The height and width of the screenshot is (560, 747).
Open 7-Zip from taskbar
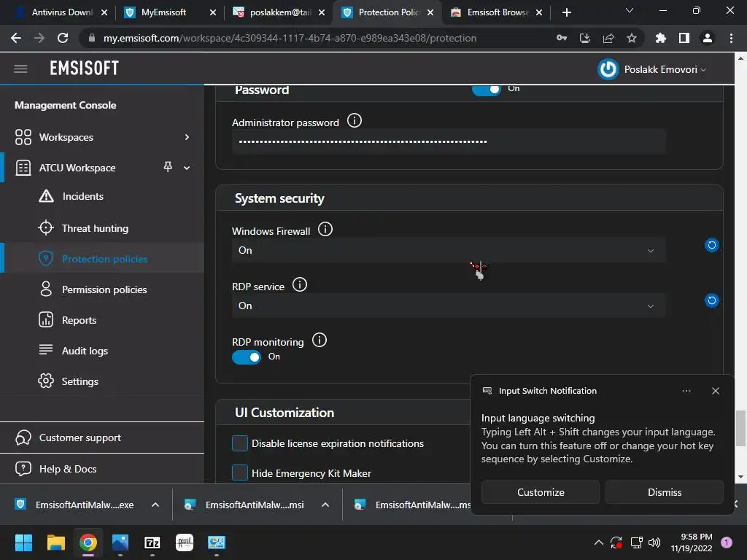(x=152, y=542)
